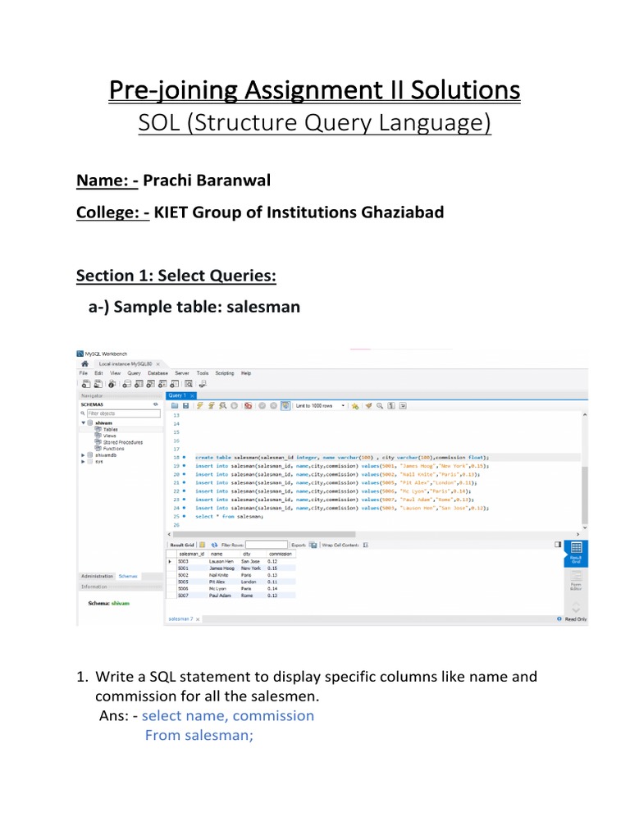
Task: Select Tables under shivam schema
Action: pos(109,429)
